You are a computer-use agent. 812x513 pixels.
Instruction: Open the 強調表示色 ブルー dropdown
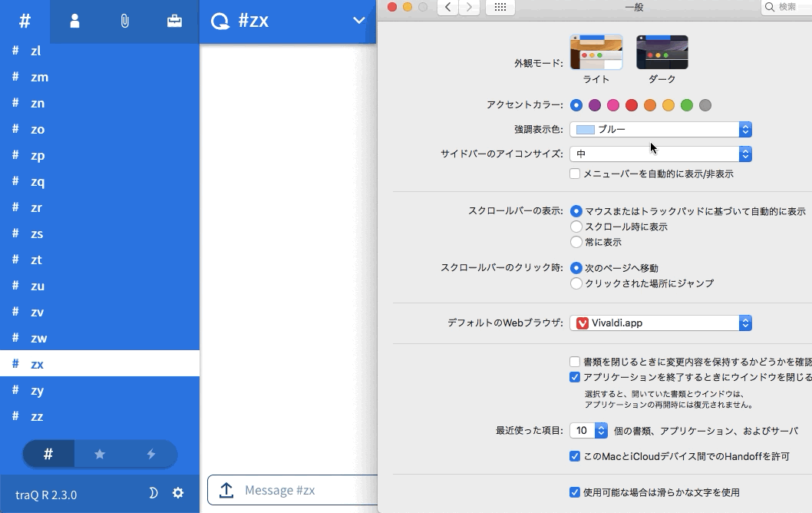pyautogui.click(x=661, y=130)
